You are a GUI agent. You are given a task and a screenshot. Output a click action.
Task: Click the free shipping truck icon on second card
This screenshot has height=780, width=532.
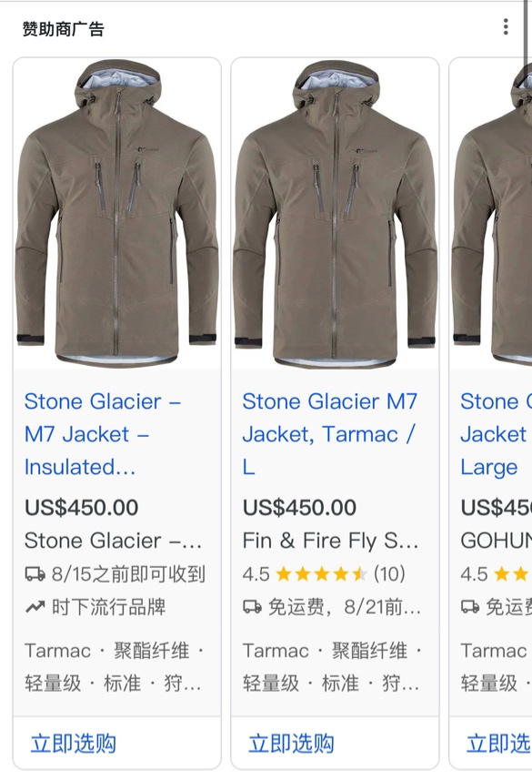tap(253, 607)
